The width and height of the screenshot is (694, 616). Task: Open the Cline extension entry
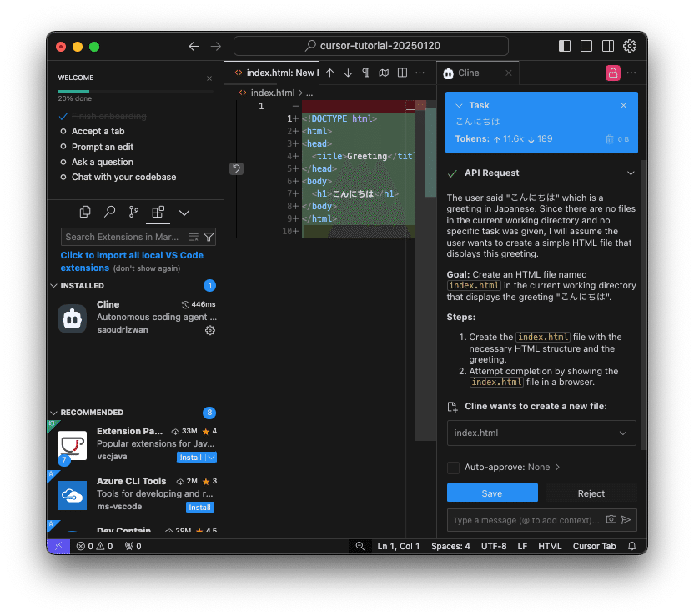coord(135,317)
